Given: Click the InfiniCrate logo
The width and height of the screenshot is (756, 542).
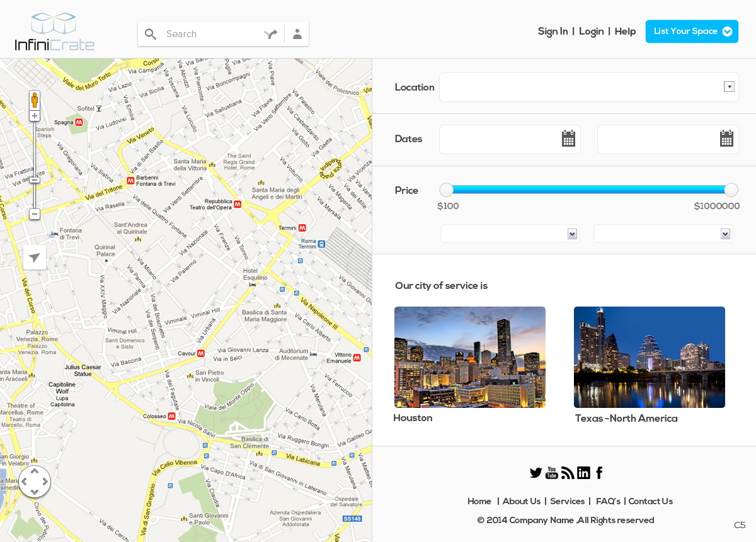Looking at the screenshot, I should (x=55, y=31).
